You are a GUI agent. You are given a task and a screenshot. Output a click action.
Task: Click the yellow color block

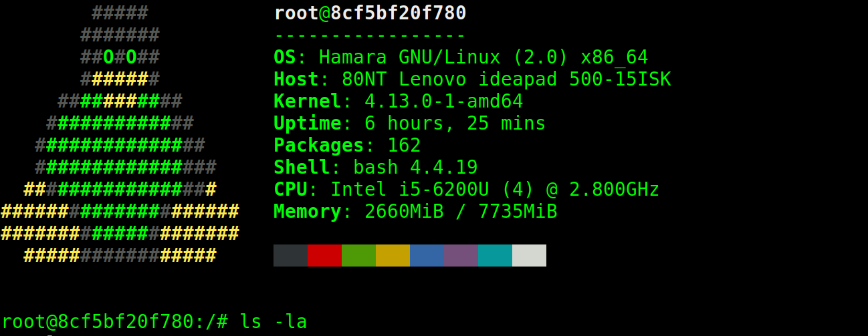[x=393, y=255]
